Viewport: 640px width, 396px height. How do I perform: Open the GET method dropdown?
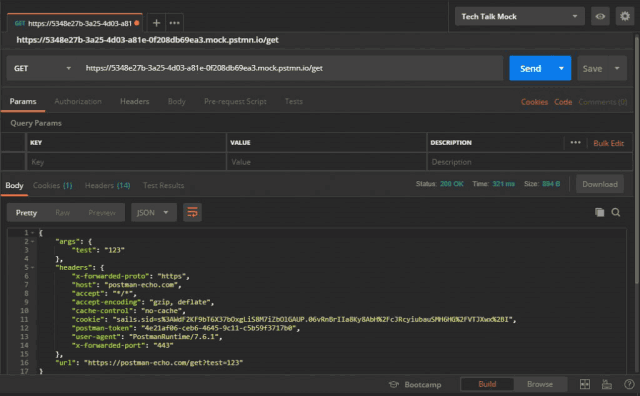42,68
